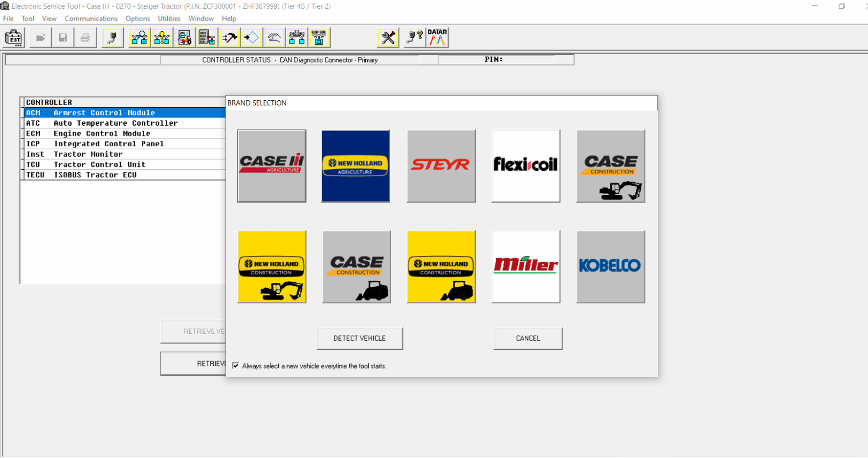Select the Steyr brand tile
Screen dimensions: 868x458
coord(441,166)
